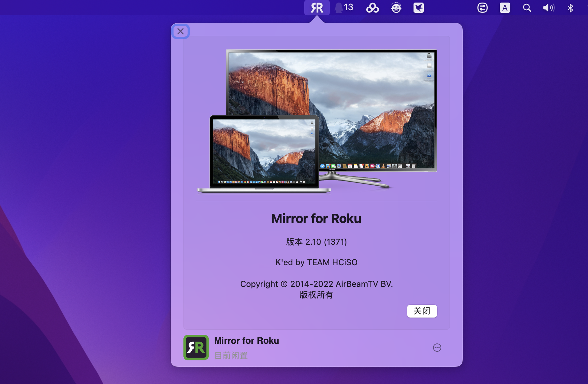Click the bold 'Mirror for Roku' about title
Viewport: 588px width, 384px height.
[x=316, y=219]
